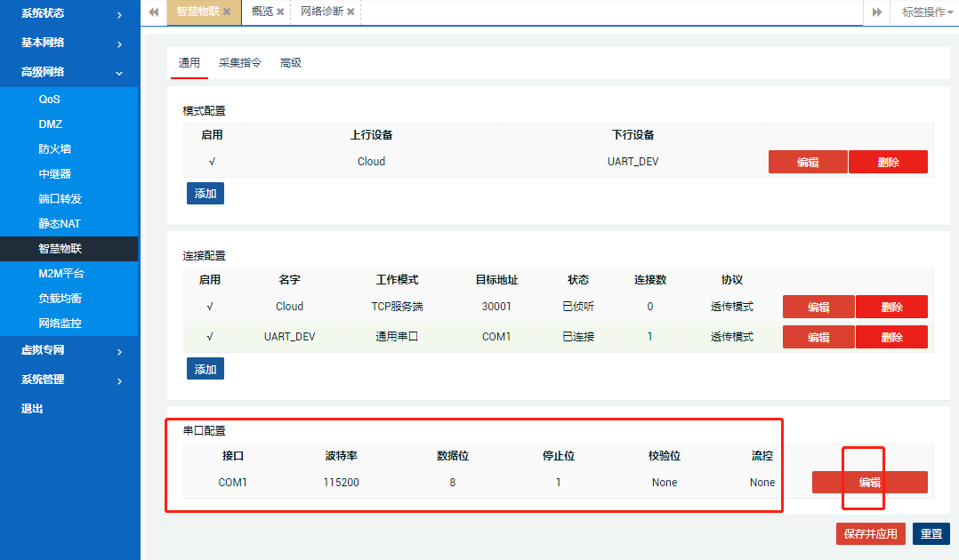Select 退出 to log out

click(x=36, y=408)
